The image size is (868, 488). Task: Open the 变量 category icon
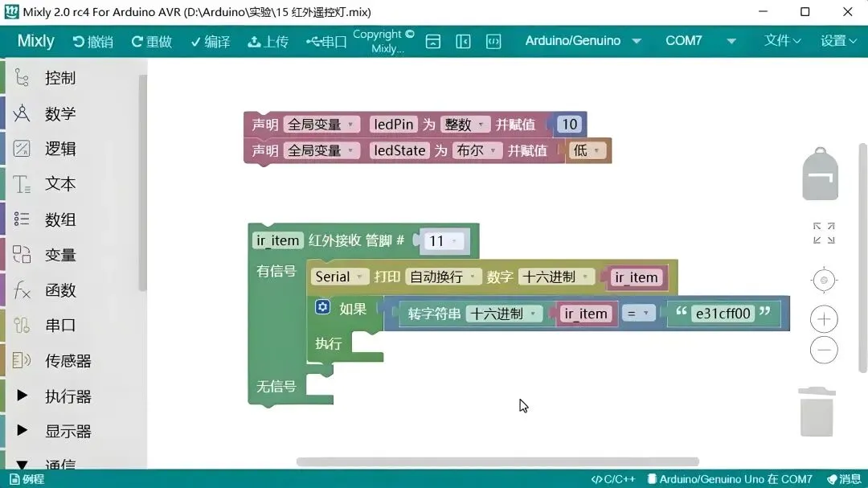(x=22, y=255)
